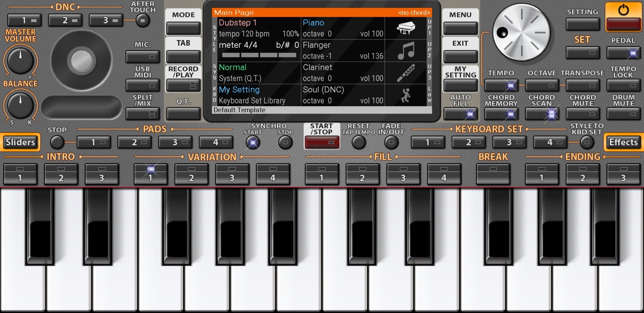
Task: Click the silver jog dial wheel
Action: (521, 32)
